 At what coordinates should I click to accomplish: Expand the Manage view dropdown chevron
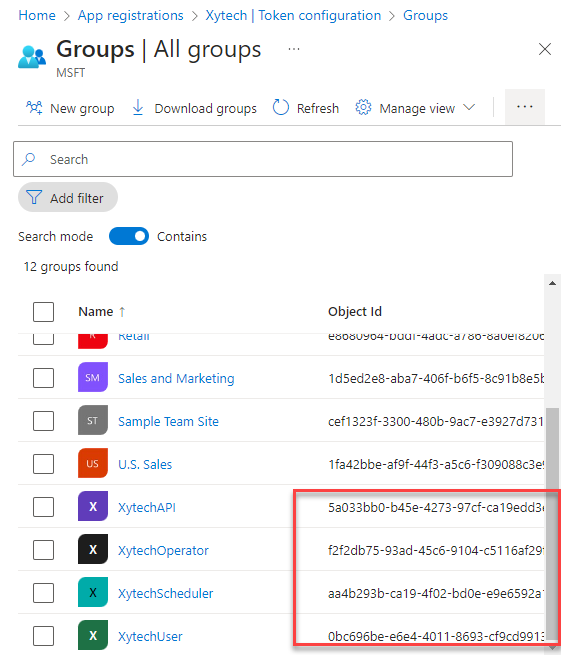(x=469, y=107)
